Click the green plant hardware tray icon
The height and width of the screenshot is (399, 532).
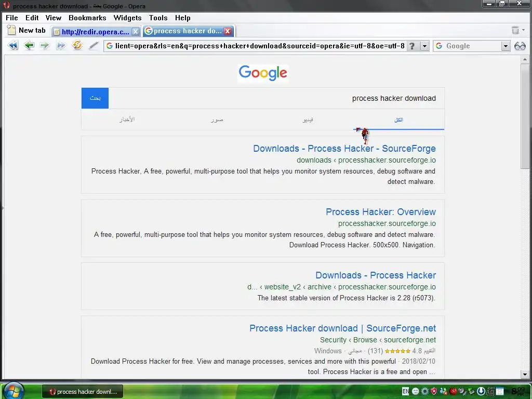point(471,391)
